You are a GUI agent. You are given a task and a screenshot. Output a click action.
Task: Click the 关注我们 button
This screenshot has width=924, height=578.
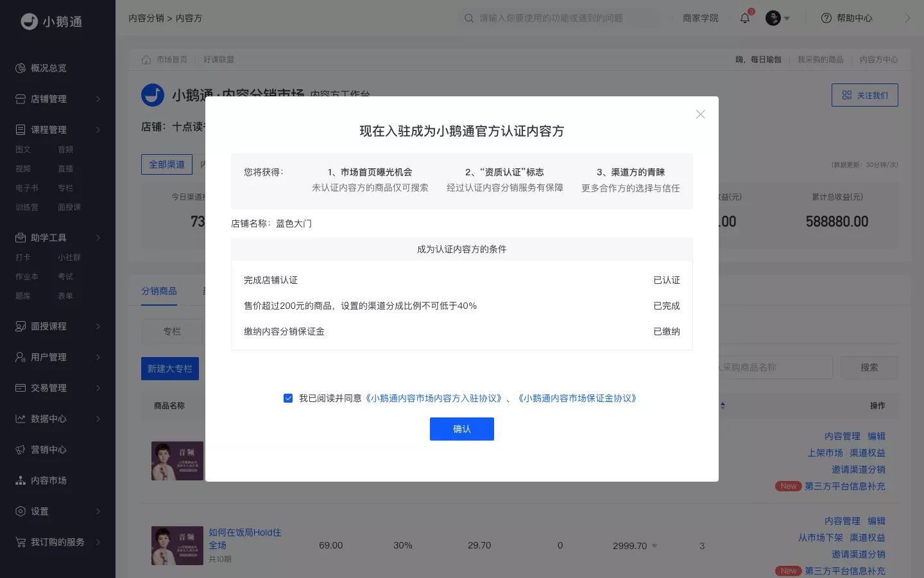[x=865, y=95]
